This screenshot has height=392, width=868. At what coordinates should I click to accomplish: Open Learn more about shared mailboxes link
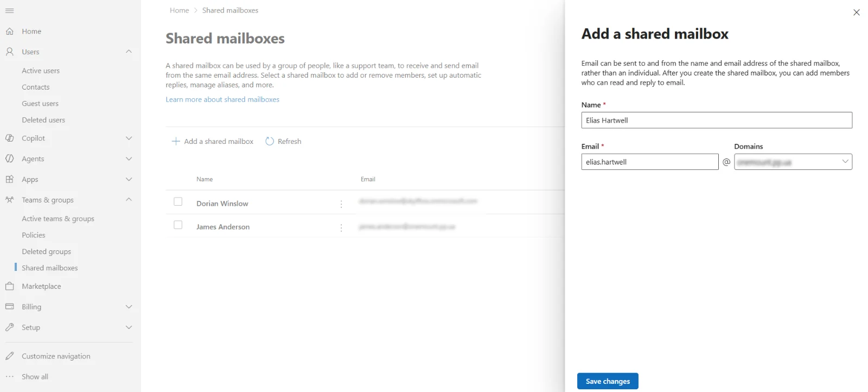tap(222, 99)
